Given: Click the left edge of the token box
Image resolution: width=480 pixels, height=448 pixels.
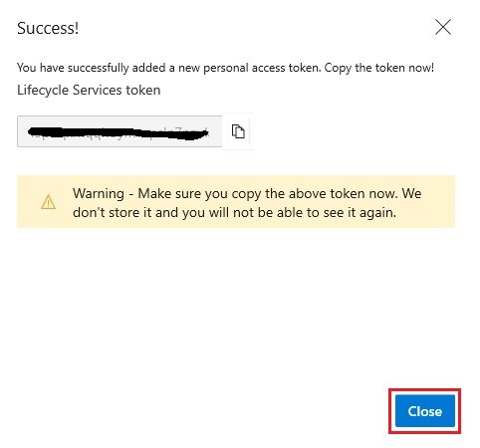Looking at the screenshot, I should [x=21, y=131].
